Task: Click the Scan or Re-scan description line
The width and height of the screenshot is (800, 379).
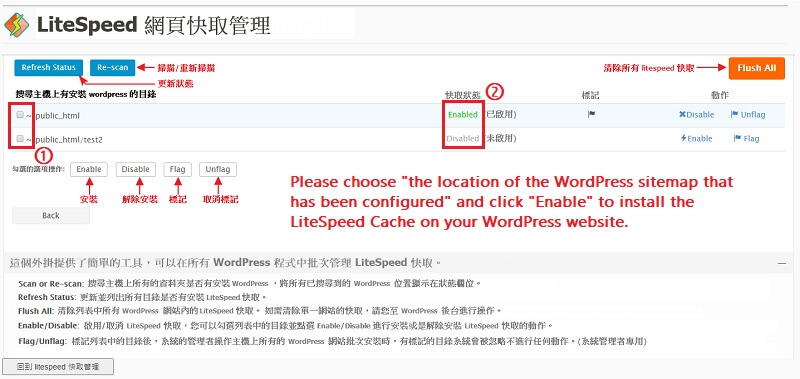Action: [249, 284]
